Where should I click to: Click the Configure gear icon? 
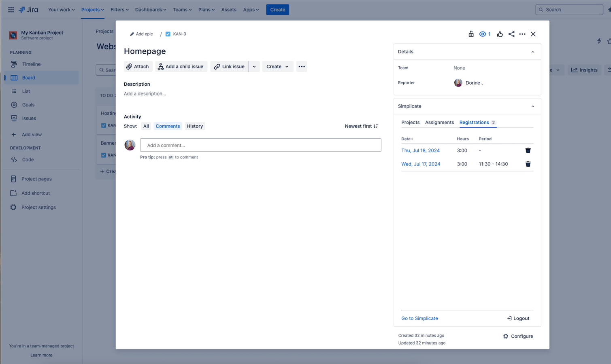tap(506, 336)
